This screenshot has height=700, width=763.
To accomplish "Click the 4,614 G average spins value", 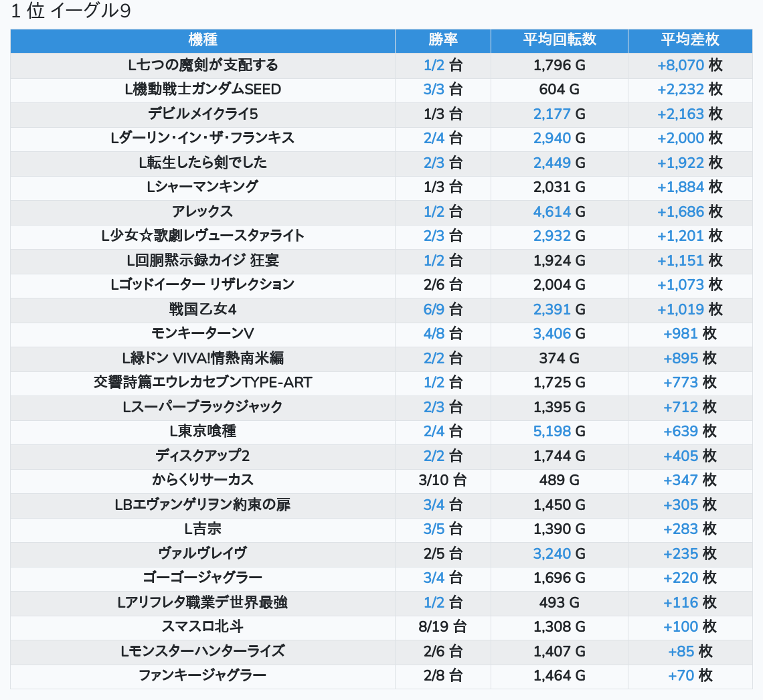I will pos(559,212).
